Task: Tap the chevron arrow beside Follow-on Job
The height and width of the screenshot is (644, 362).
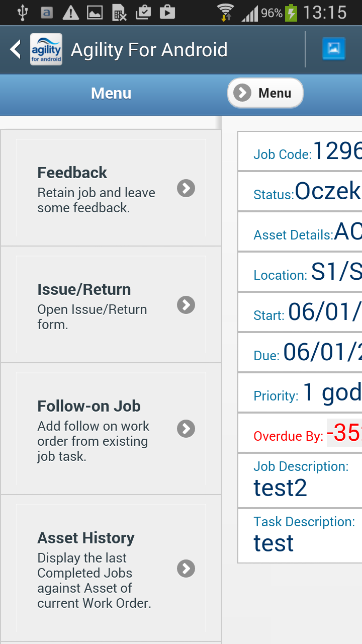Action: coord(186,429)
